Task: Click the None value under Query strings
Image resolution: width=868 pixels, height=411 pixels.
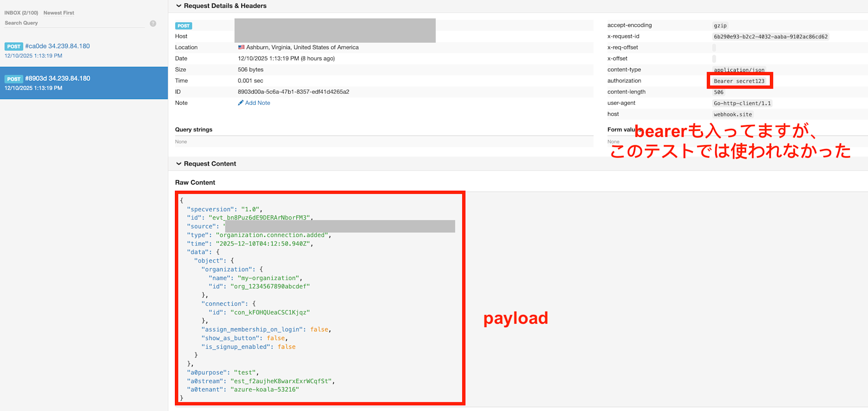Action: point(181,142)
